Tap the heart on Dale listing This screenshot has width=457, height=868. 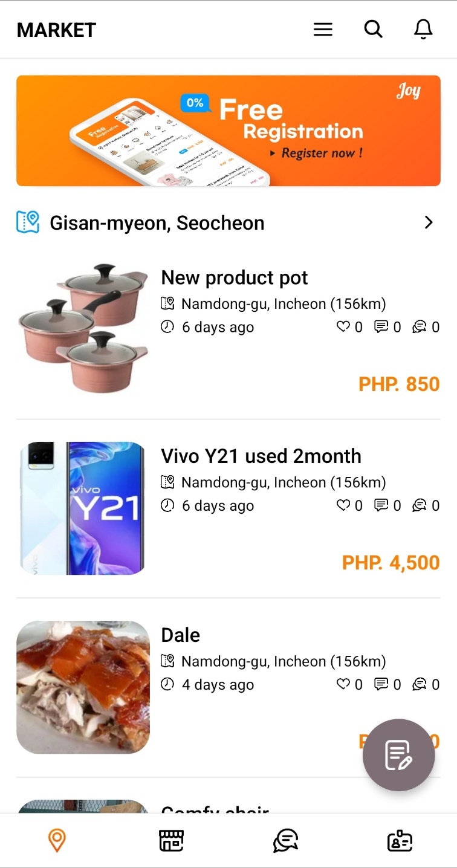(343, 684)
